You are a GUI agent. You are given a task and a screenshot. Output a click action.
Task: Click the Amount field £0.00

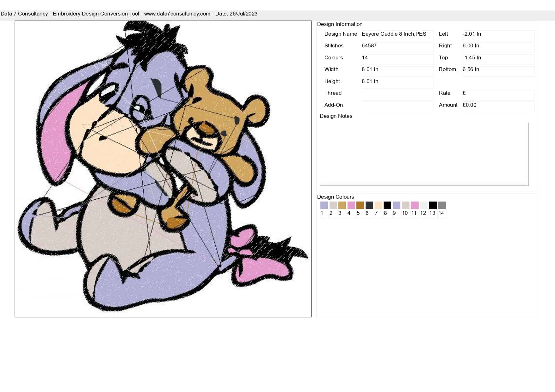(x=498, y=106)
